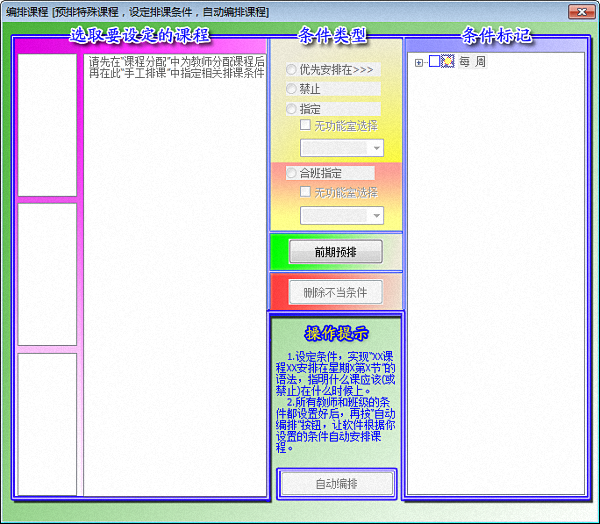Choose the 禁止 radio option
600x524 pixels.
point(291,89)
